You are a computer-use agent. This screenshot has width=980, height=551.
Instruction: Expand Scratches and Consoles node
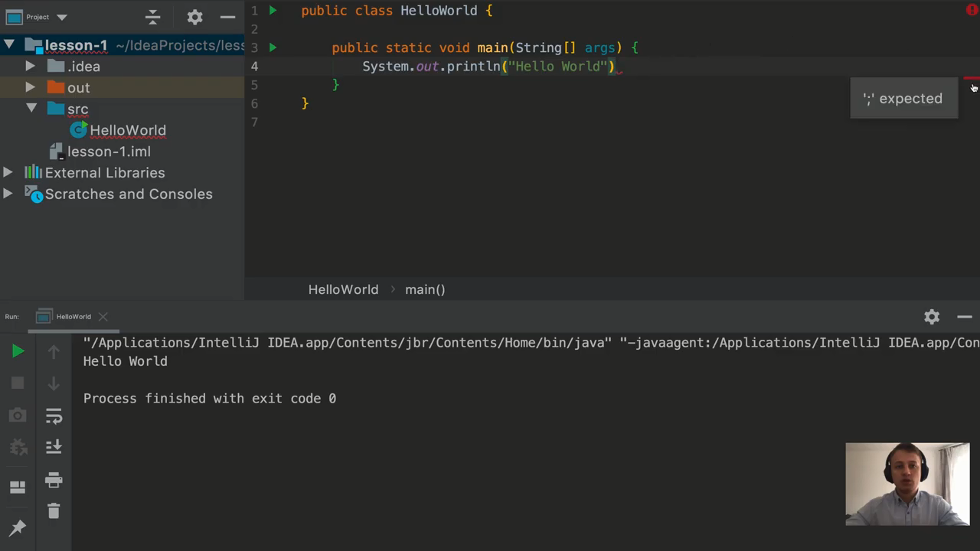click(8, 194)
